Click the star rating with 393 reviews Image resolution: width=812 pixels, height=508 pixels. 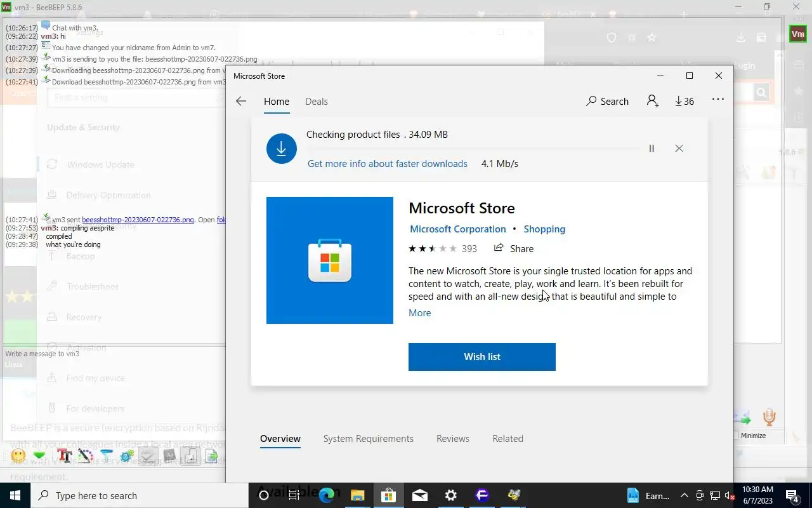443,248
